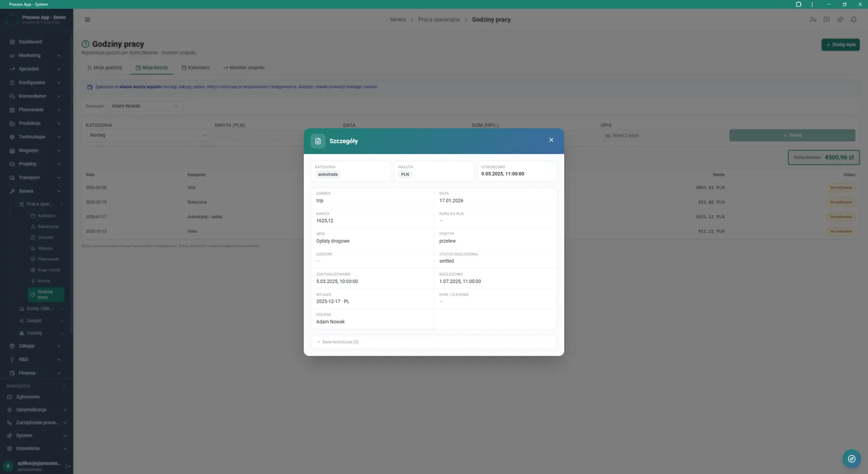Click the Zakupy box icon in the sidebar
The image size is (868, 474).
12,346
